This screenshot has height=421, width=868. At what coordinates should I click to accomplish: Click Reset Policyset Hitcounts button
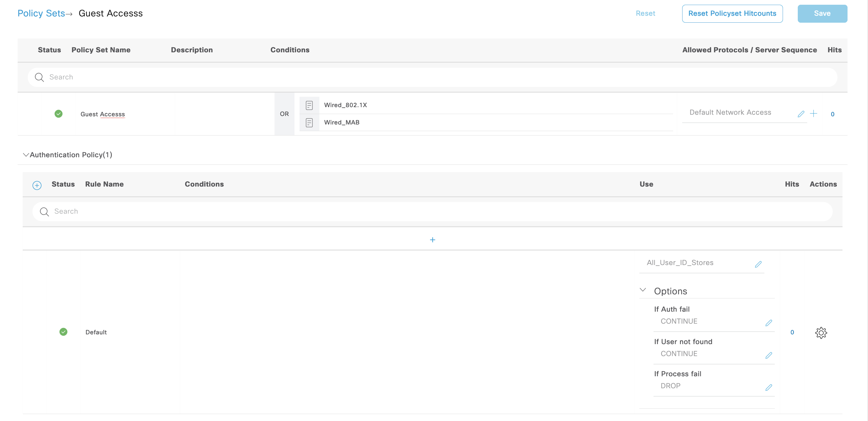tap(732, 14)
